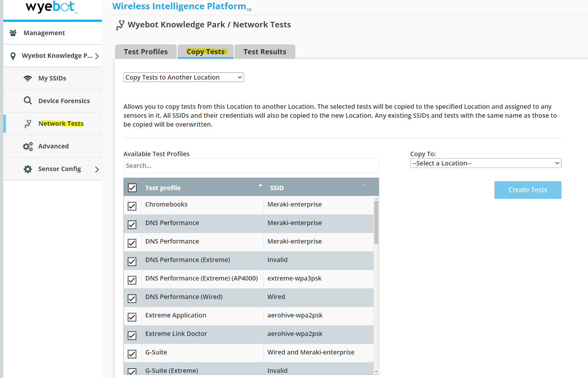The image size is (588, 378).
Task: Click the Advanced gears icon
Action: [x=28, y=146]
